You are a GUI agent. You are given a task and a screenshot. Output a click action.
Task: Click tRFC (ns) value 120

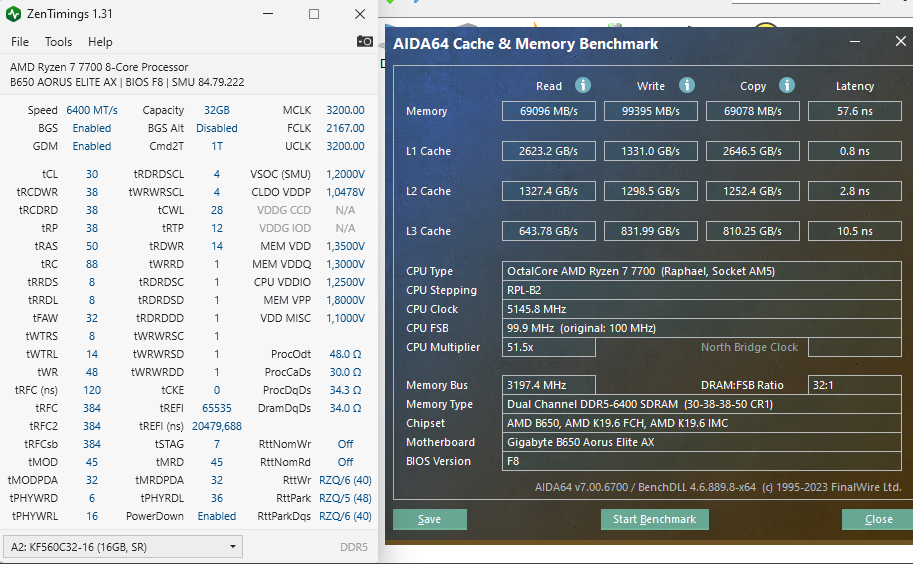92,390
